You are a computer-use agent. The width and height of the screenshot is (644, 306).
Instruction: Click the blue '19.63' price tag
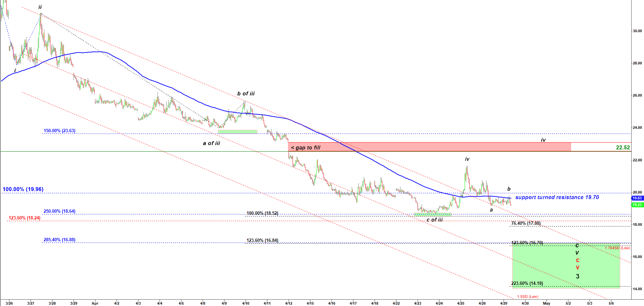(637, 198)
